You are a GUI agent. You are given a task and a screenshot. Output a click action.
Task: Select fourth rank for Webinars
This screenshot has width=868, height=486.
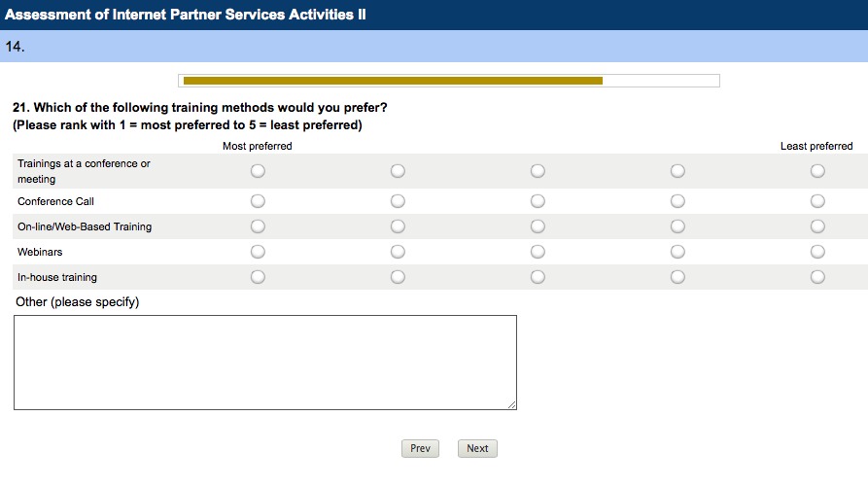pyautogui.click(x=677, y=252)
